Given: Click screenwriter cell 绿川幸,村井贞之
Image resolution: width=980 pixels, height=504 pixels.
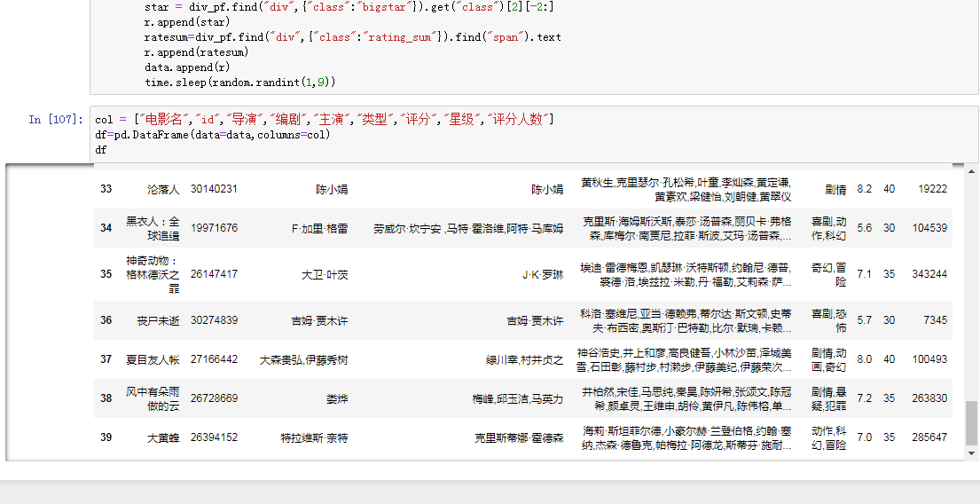Looking at the screenshot, I should point(524,359).
